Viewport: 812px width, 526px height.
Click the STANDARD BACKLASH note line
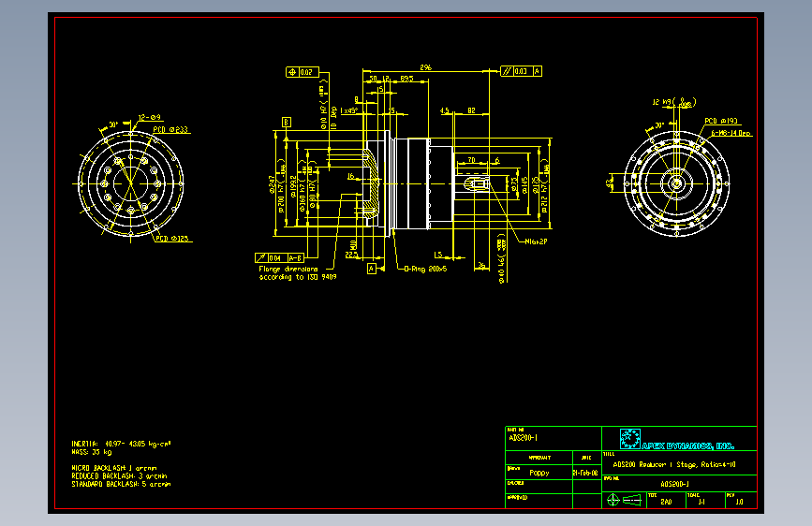click(x=121, y=484)
